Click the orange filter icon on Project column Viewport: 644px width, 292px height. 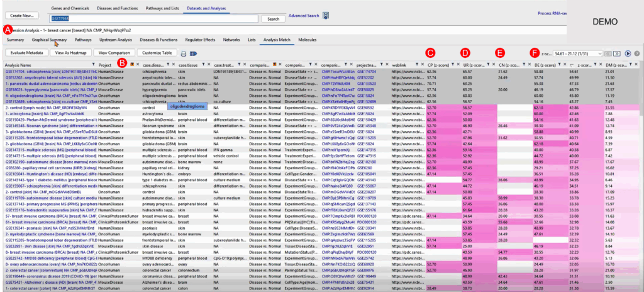point(132,65)
